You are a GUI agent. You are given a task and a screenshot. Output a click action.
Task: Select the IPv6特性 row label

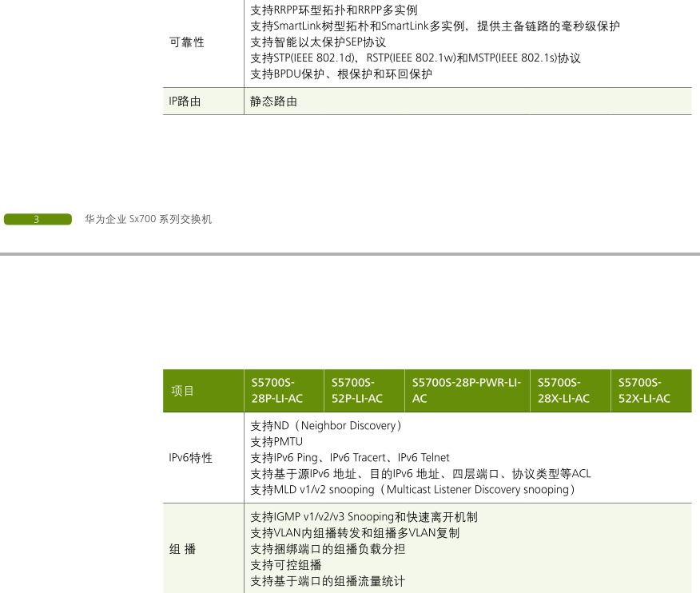[191, 458]
